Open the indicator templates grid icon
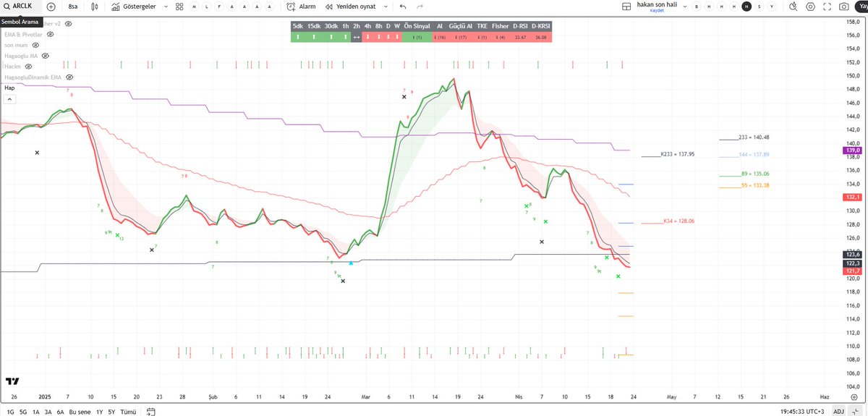This screenshot has height=416, width=868. click(180, 7)
